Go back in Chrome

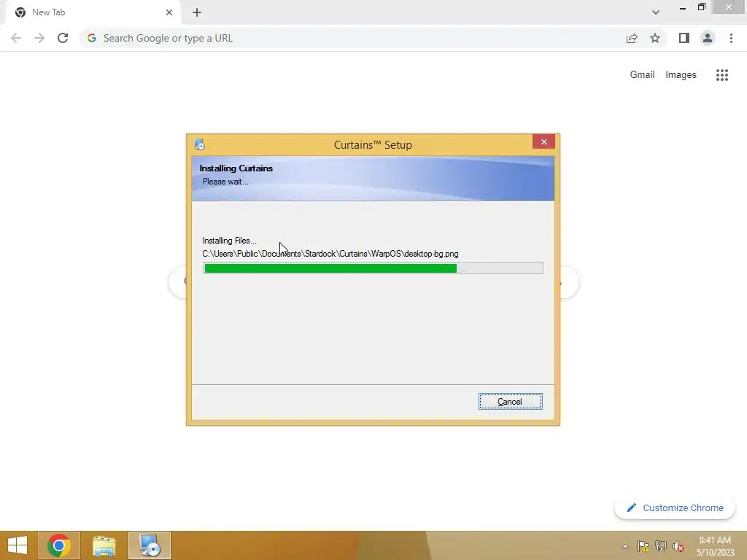tap(16, 38)
